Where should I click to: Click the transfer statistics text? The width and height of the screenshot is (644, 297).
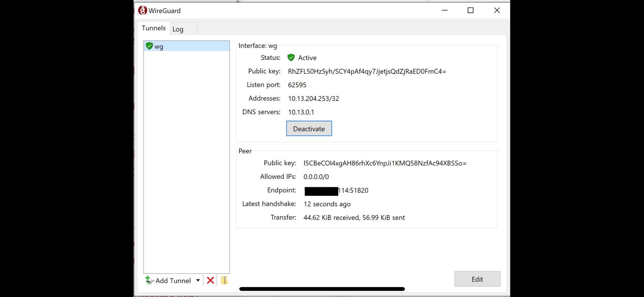pos(354,218)
